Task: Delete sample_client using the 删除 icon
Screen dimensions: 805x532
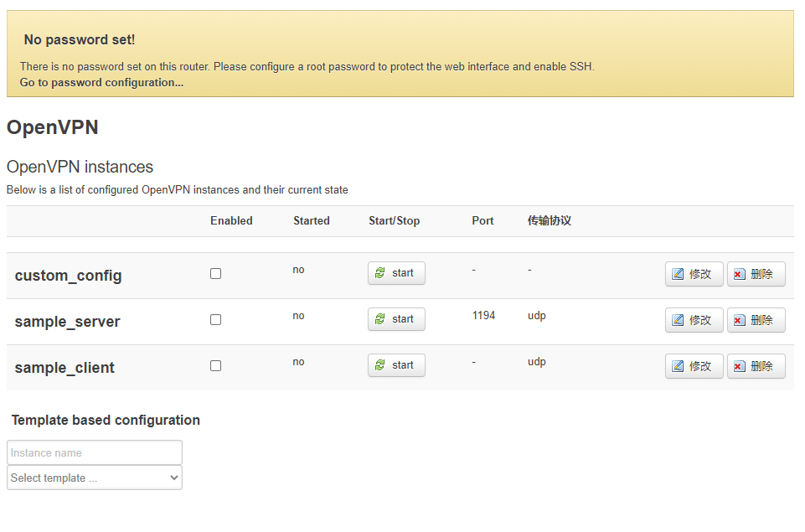Action: click(755, 365)
